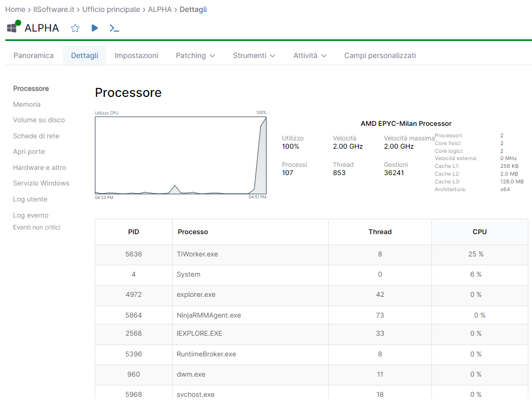Expand the Strumenti dropdown menu

point(254,55)
